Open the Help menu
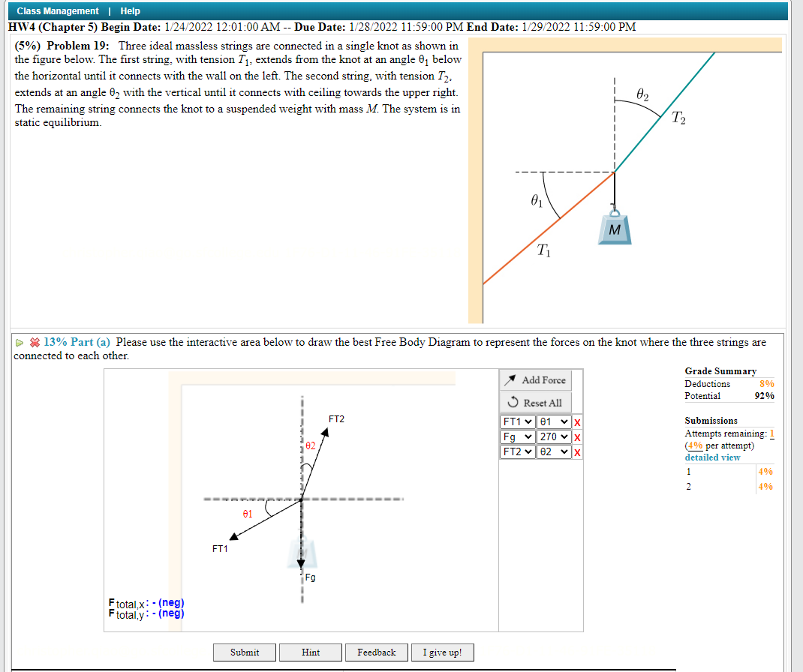Image resolution: width=803 pixels, height=672 pixels. pyautogui.click(x=130, y=10)
